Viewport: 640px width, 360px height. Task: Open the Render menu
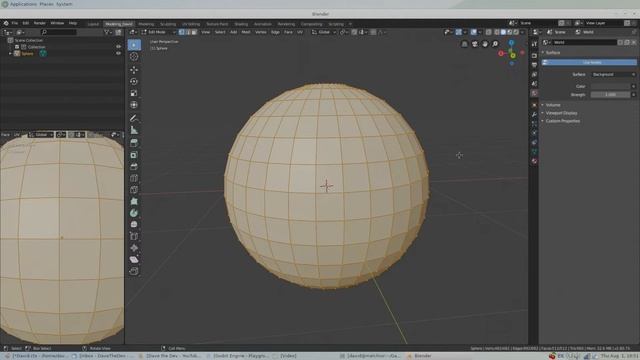click(x=40, y=23)
